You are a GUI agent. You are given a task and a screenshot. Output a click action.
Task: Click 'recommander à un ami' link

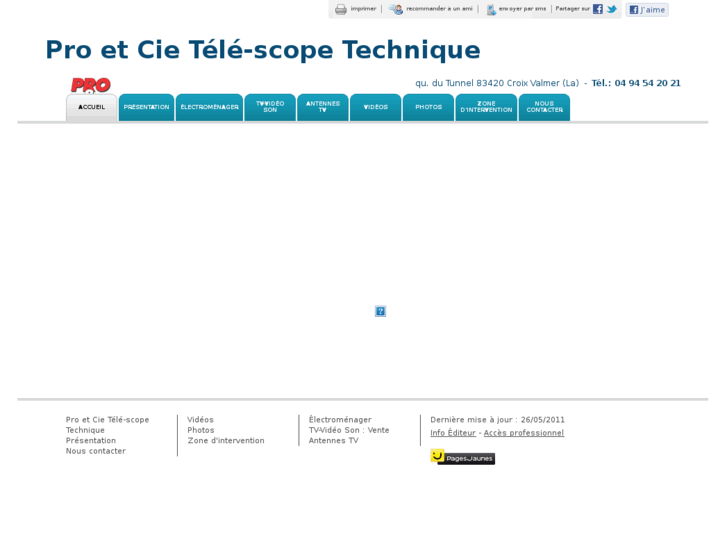tap(439, 8)
